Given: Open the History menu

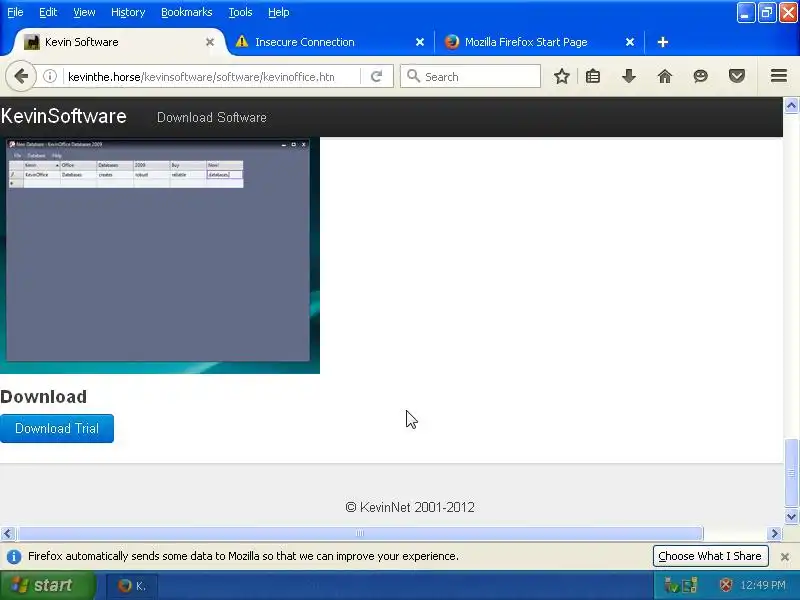Looking at the screenshot, I should coord(128,12).
